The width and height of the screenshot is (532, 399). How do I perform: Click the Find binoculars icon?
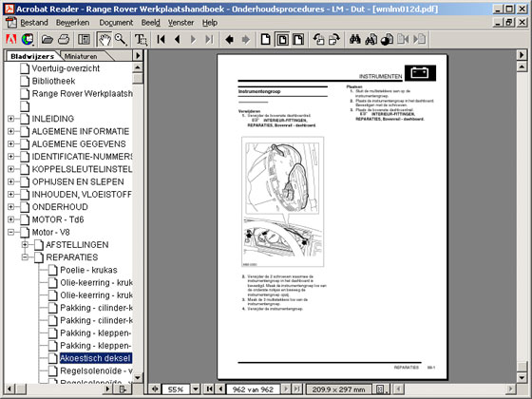355,40
